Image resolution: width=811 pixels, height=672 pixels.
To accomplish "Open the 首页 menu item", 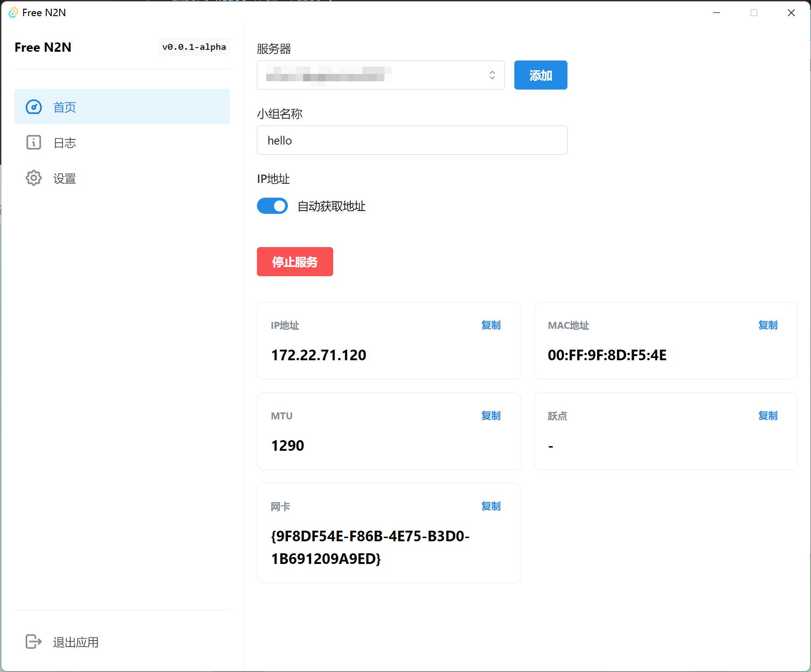I will coord(122,107).
